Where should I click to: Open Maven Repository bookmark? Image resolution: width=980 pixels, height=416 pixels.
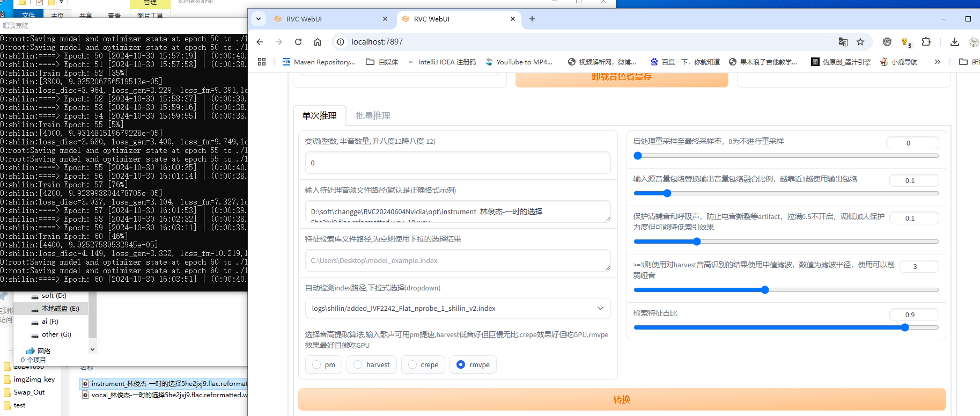[x=319, y=62]
